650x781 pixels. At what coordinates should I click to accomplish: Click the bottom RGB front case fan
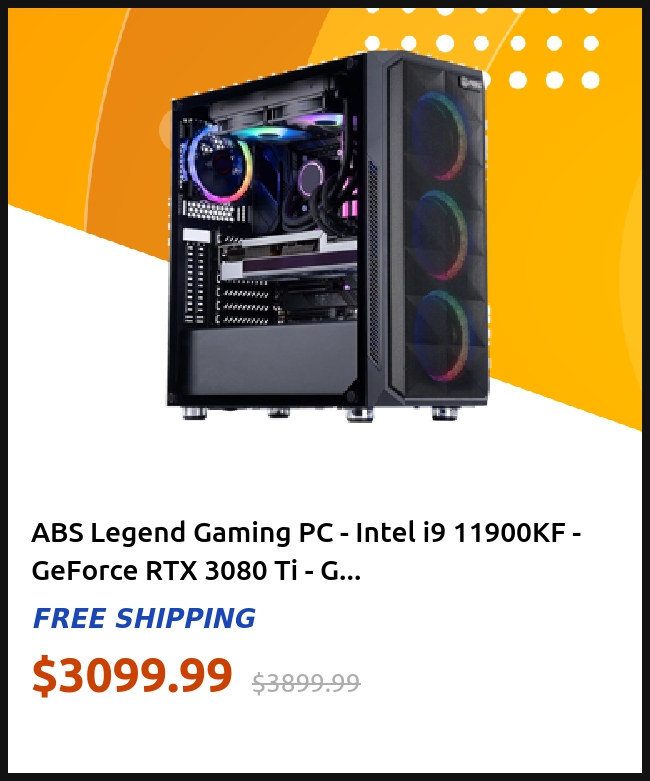[442, 335]
